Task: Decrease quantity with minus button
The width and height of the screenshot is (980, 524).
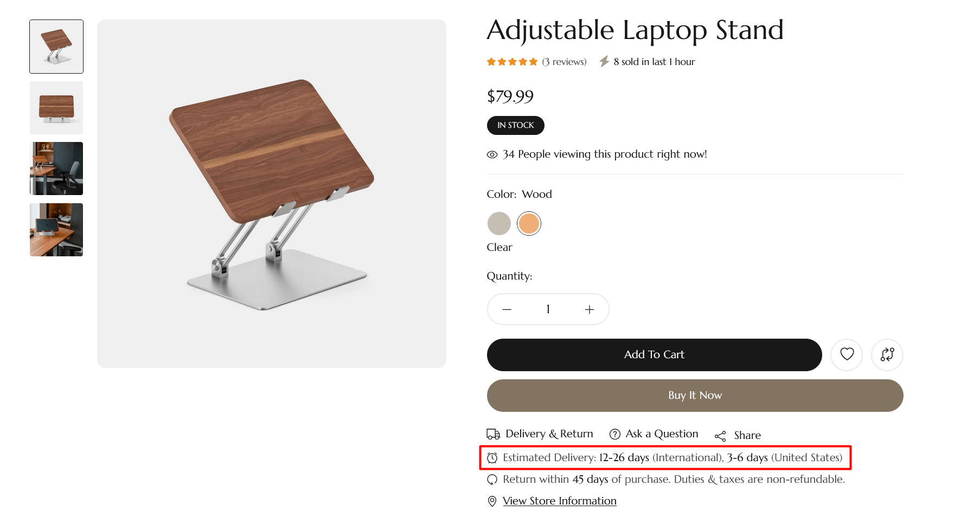Action: click(x=507, y=309)
